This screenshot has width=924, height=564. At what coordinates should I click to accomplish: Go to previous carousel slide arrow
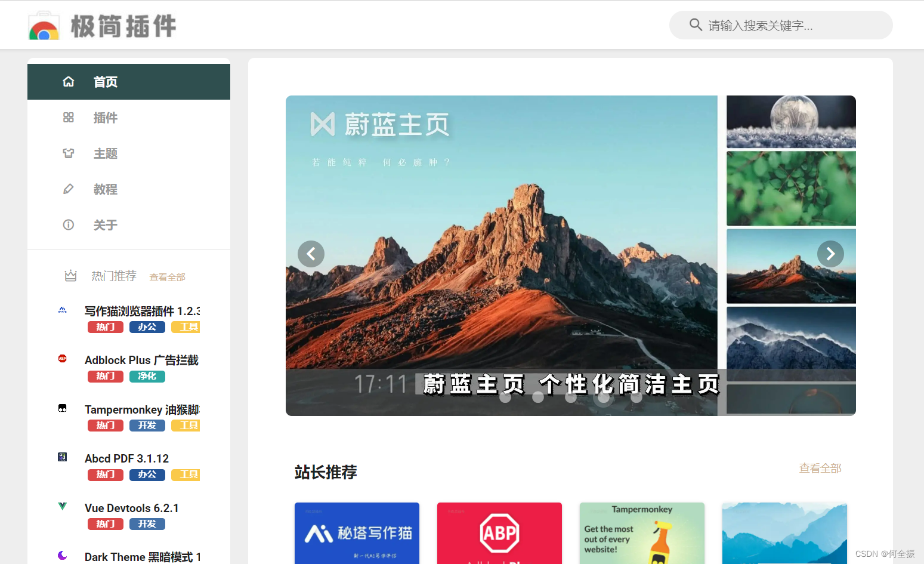click(311, 254)
